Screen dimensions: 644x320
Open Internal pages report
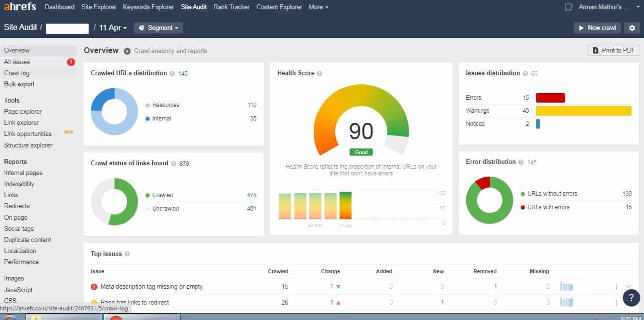pos(23,173)
